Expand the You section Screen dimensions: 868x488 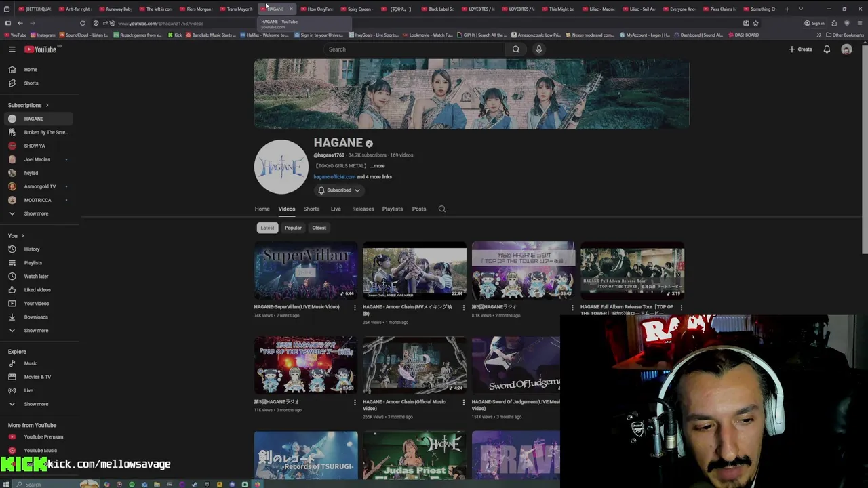[16, 235]
